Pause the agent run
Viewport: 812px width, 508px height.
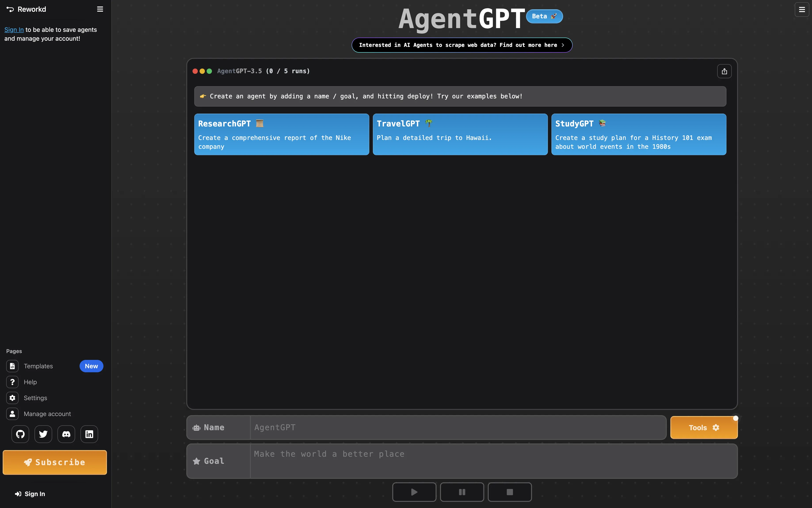[462, 492]
